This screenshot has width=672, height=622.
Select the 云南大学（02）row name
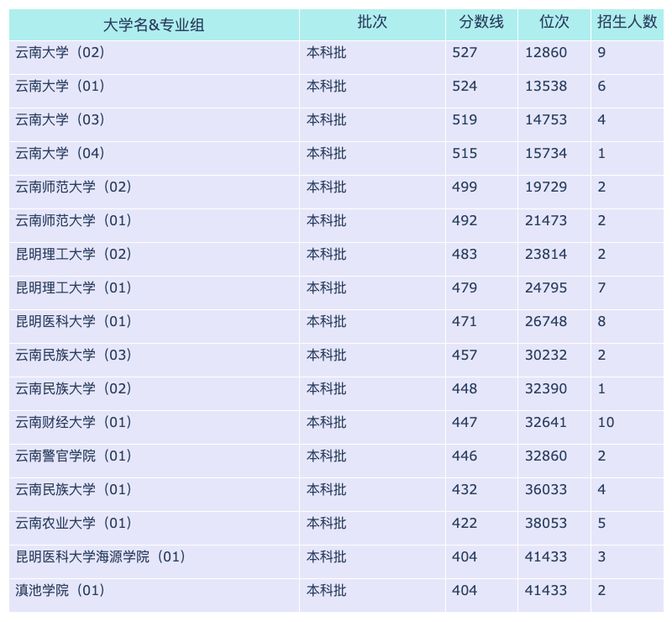(60, 52)
